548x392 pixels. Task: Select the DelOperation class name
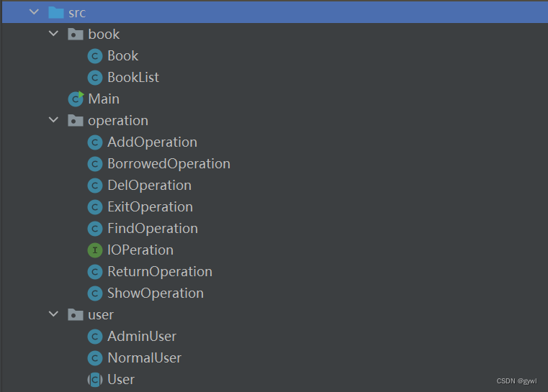point(149,186)
